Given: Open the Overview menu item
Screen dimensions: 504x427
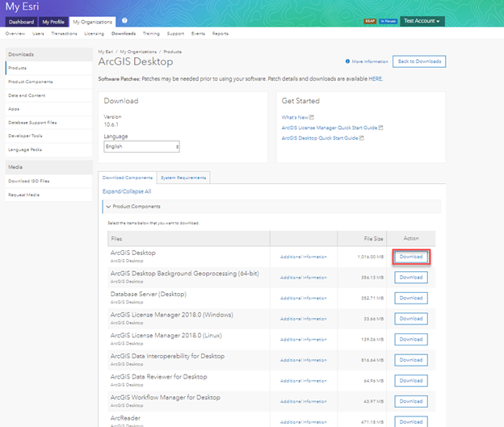Looking at the screenshot, I should 15,33.
